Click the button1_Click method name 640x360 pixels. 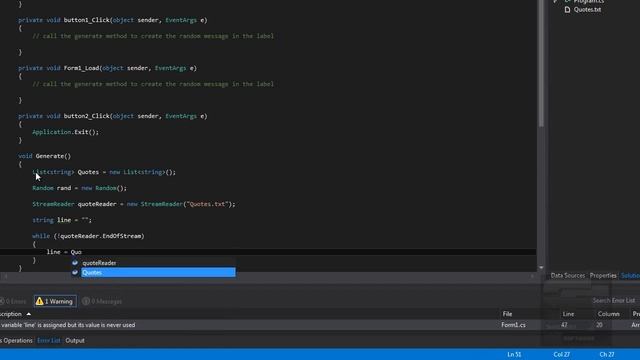coord(87,20)
